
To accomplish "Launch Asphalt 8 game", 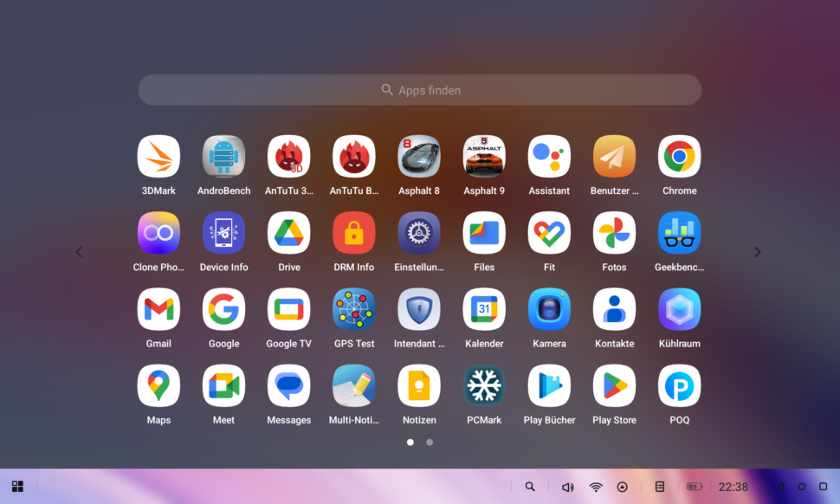I will (x=419, y=157).
